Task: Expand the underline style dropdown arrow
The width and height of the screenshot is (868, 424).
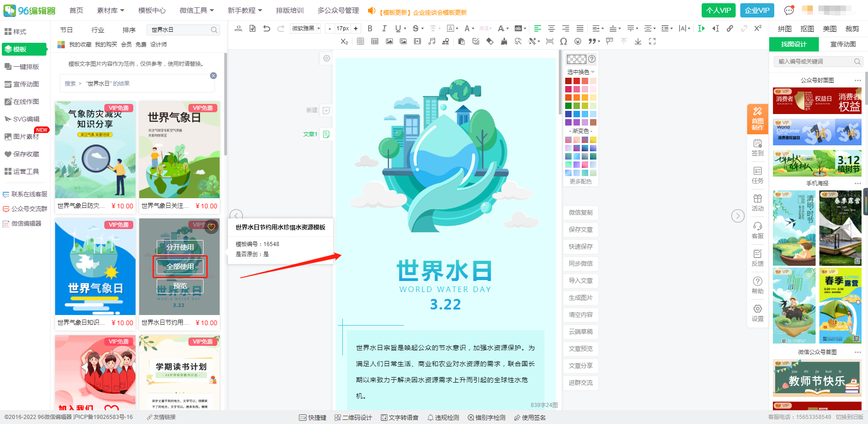Action: pyautogui.click(x=405, y=29)
